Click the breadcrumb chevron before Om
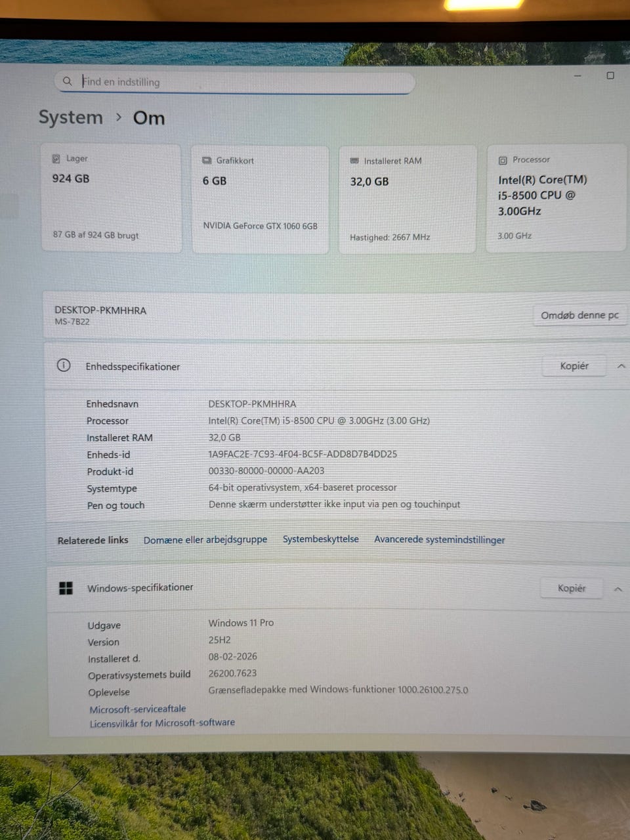Image resolution: width=630 pixels, height=840 pixels. click(x=119, y=117)
